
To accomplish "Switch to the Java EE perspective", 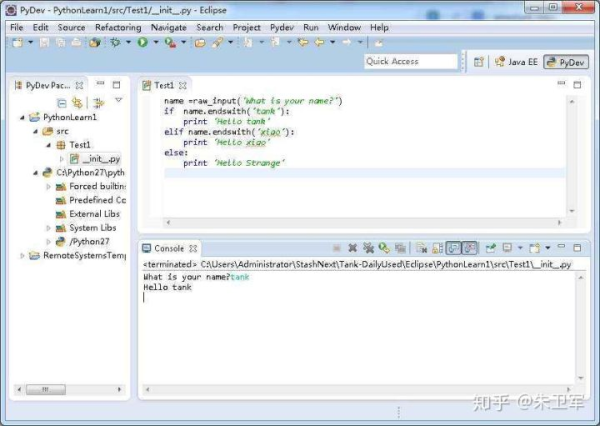I will click(x=516, y=62).
